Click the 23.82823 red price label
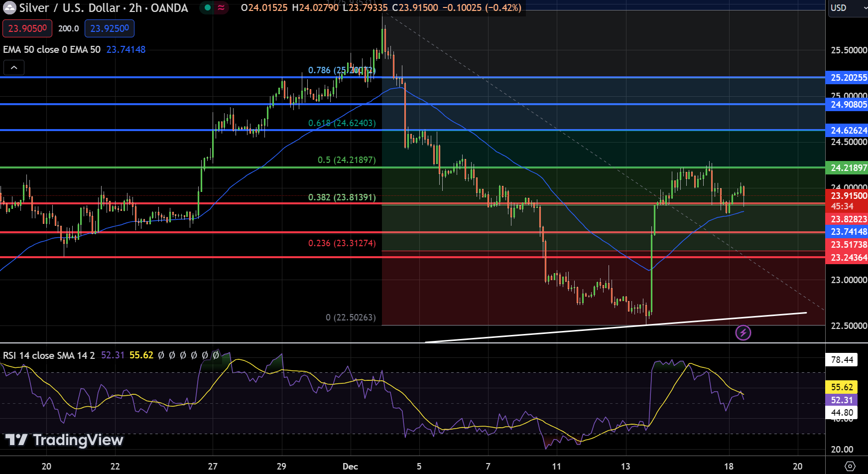The width and height of the screenshot is (868, 474). pyautogui.click(x=847, y=219)
